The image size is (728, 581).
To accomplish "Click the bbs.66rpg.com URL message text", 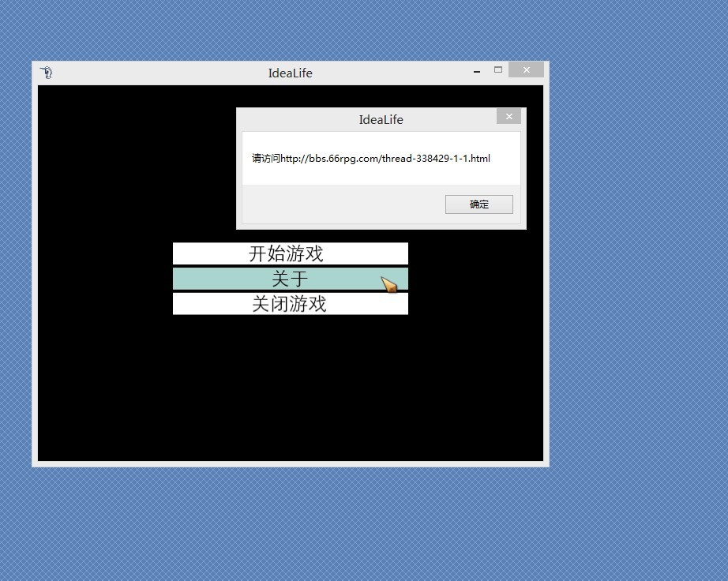I will pos(370,159).
